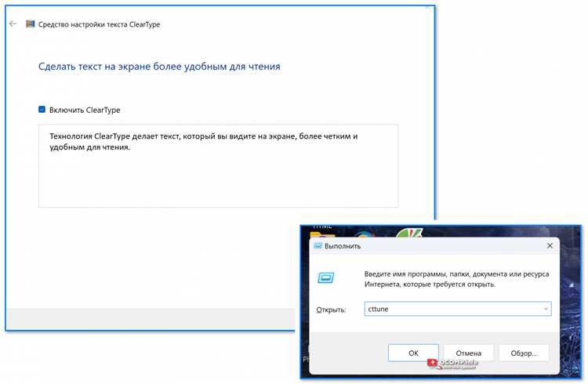Click the ClearType description text box
Viewport: 588px width, 384px height.
click(218, 166)
